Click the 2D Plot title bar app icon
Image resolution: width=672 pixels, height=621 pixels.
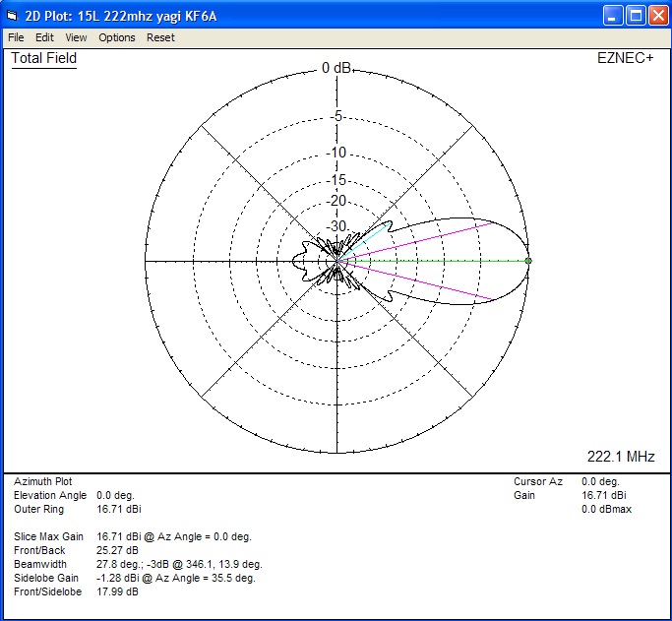point(13,15)
